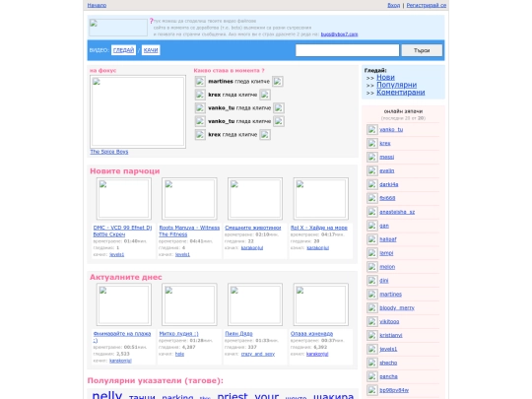This screenshot has width=532, height=399.
Task: Open 'Митко лудия :)' title link
Action: tap(178, 334)
